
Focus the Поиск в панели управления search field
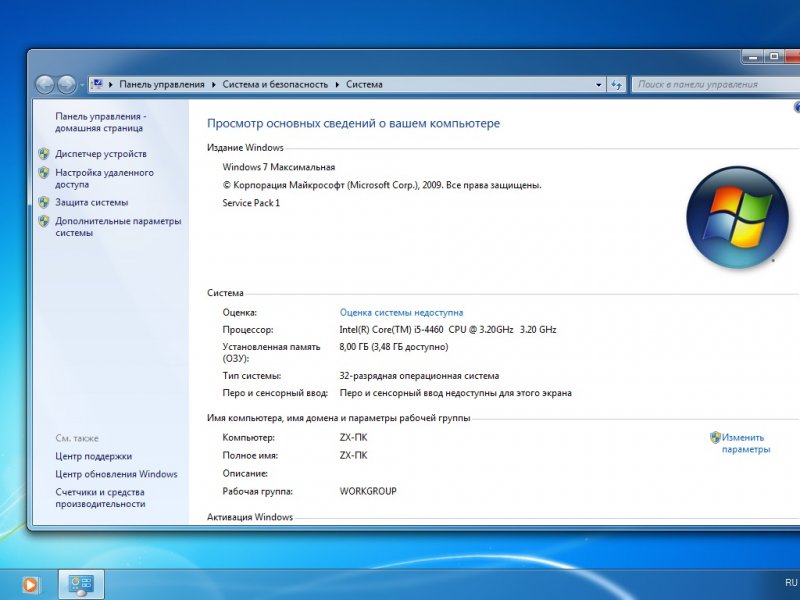click(x=716, y=85)
